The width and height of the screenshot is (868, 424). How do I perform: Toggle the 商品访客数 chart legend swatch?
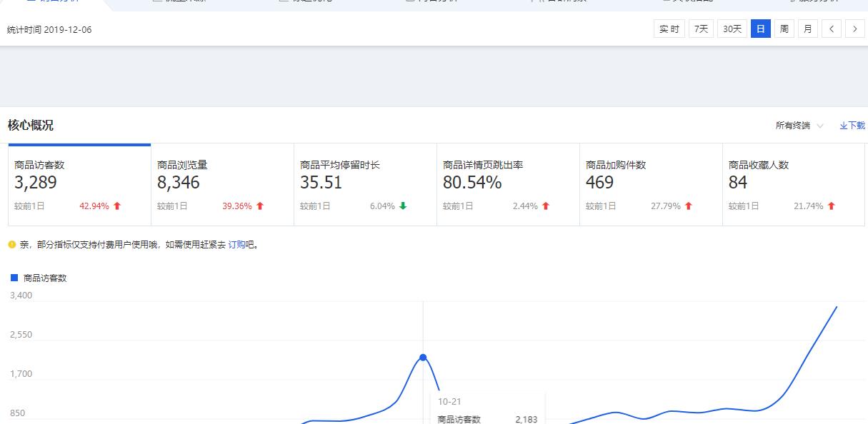(x=14, y=278)
